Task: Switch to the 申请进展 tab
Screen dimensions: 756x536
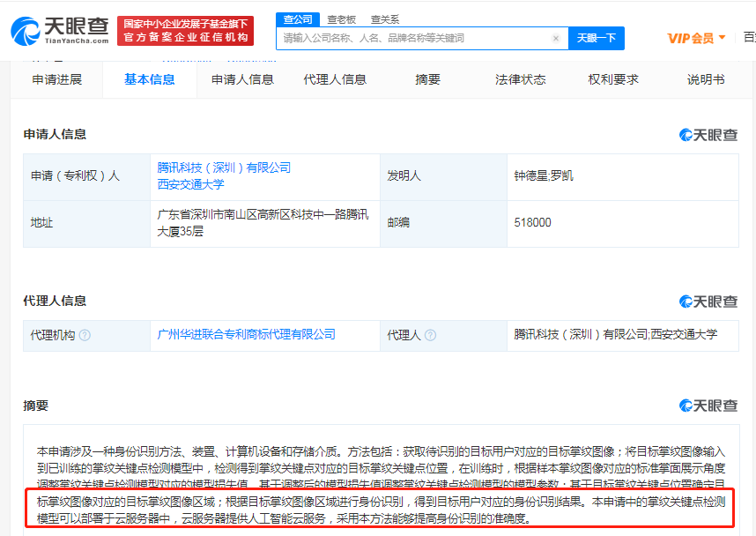Action: [x=57, y=79]
